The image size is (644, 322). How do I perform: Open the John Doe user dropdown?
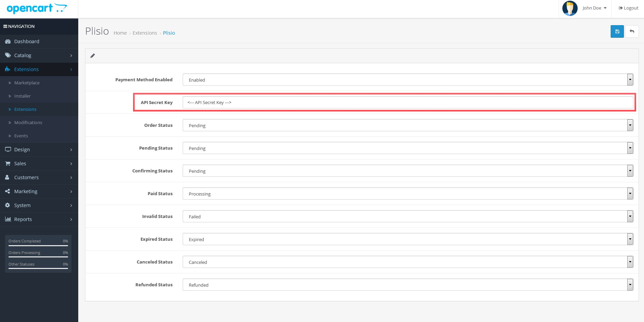pos(594,8)
